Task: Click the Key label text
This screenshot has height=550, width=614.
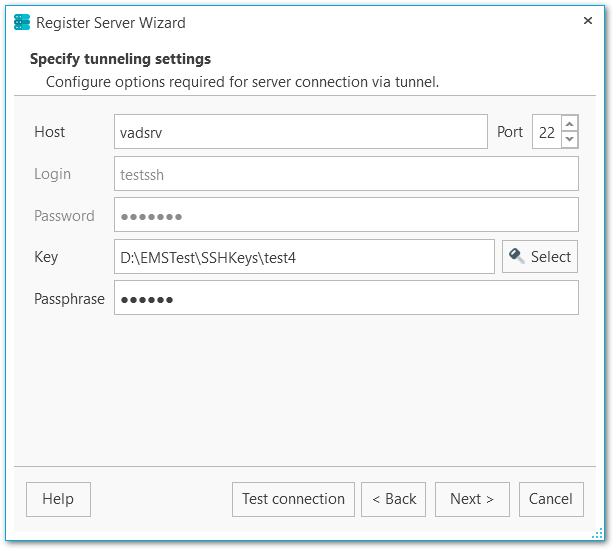Action: [x=46, y=257]
